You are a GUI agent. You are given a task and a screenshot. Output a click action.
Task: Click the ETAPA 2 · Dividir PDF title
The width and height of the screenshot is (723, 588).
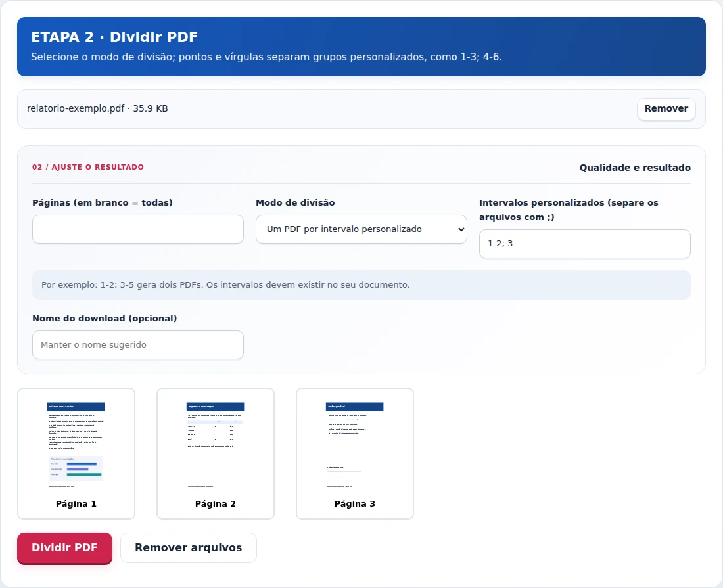pyautogui.click(x=114, y=37)
